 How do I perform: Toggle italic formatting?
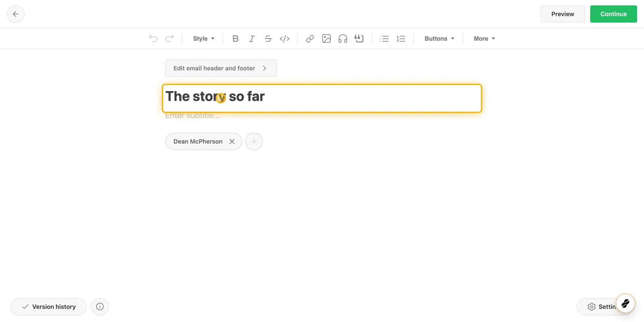point(252,39)
